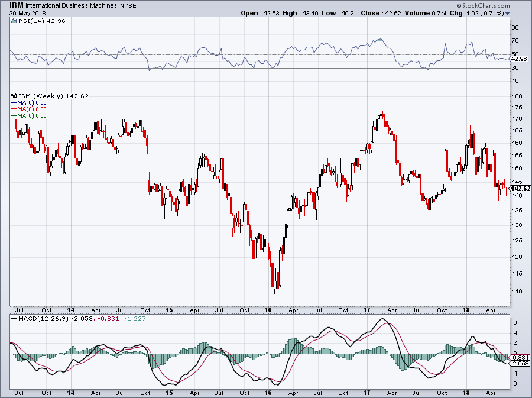Click the MACD(12,26,9) -2.058 label
The width and height of the screenshot is (532, 398).
pos(56,319)
